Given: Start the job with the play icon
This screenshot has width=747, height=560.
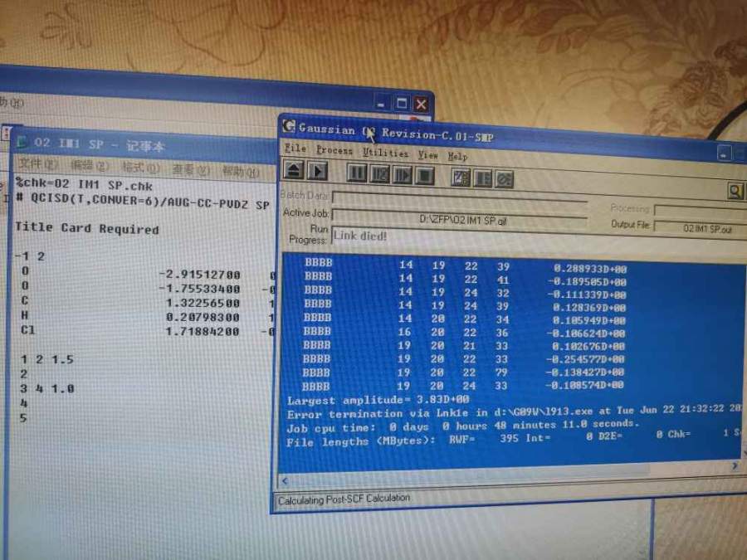Looking at the screenshot, I should click(317, 171).
